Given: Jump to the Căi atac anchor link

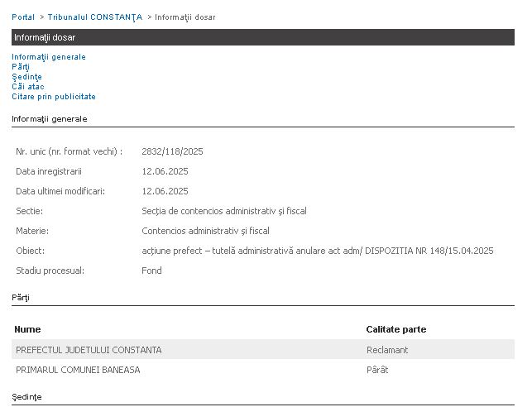Looking at the screenshot, I should [28, 87].
